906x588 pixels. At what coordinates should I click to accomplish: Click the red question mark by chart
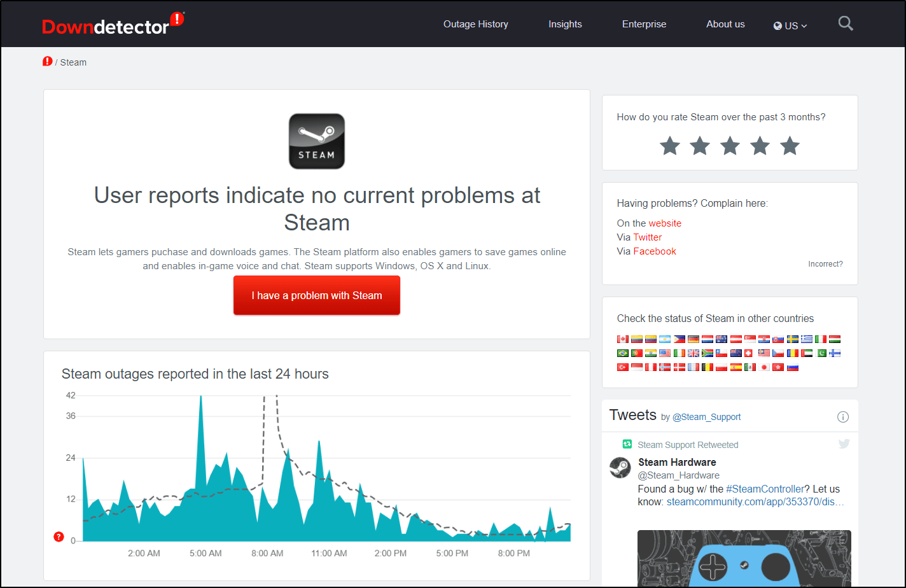(x=59, y=537)
